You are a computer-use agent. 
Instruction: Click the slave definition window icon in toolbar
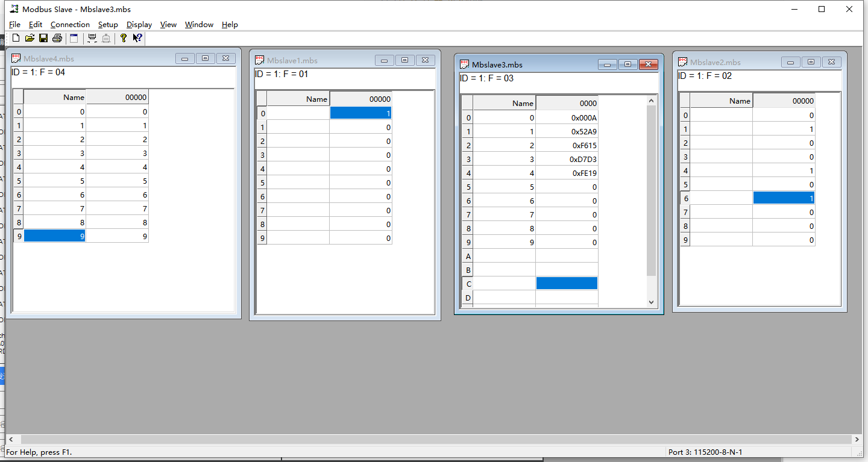[x=74, y=38]
